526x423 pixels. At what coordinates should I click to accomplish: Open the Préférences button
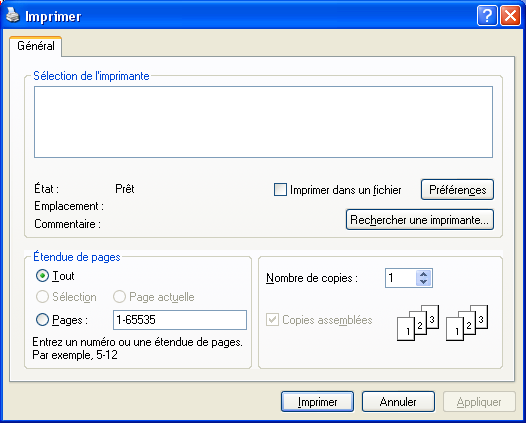tap(458, 190)
